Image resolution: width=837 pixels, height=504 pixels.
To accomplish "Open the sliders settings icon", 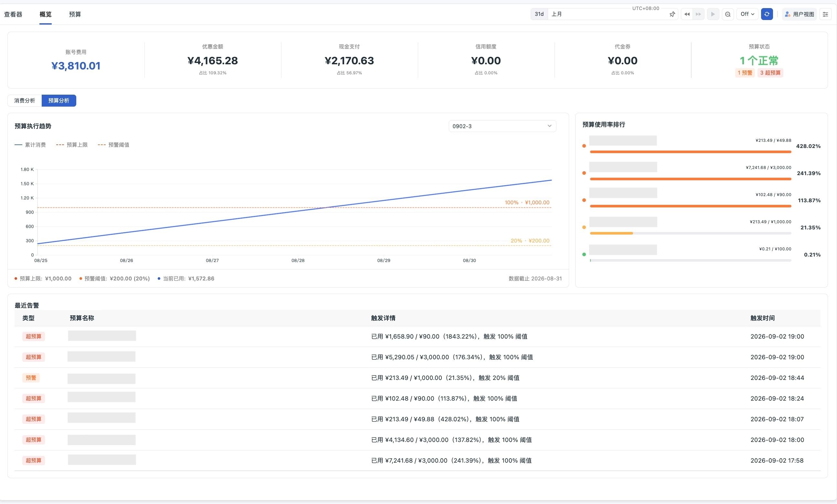I will coord(825,14).
